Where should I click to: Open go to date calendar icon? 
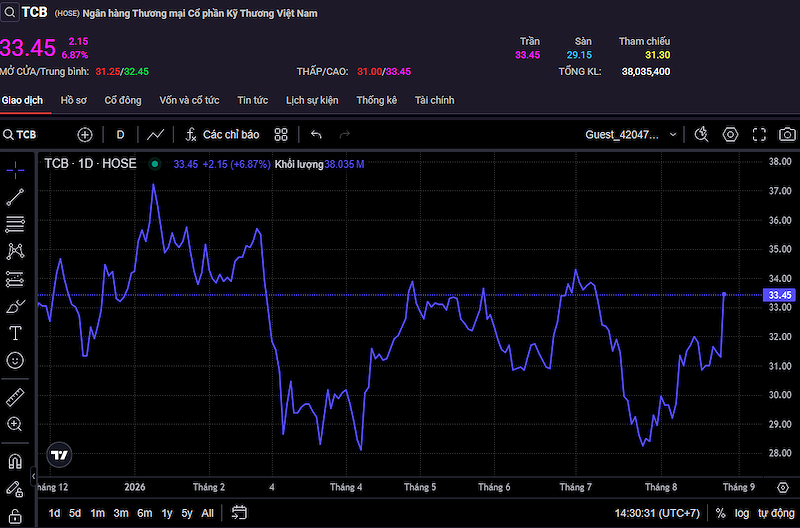click(239, 513)
